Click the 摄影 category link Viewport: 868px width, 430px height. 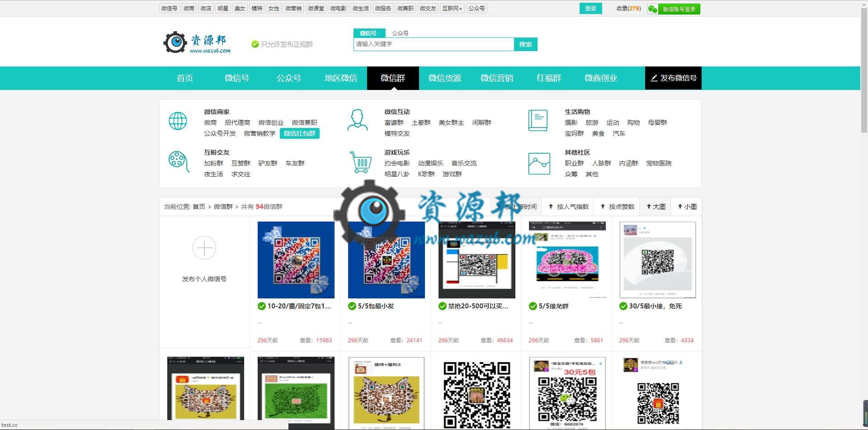click(571, 123)
